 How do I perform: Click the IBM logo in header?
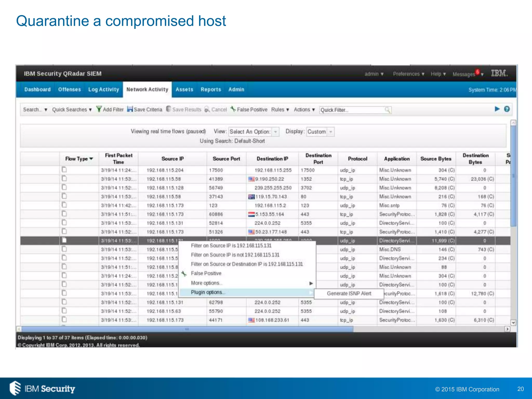499,74
